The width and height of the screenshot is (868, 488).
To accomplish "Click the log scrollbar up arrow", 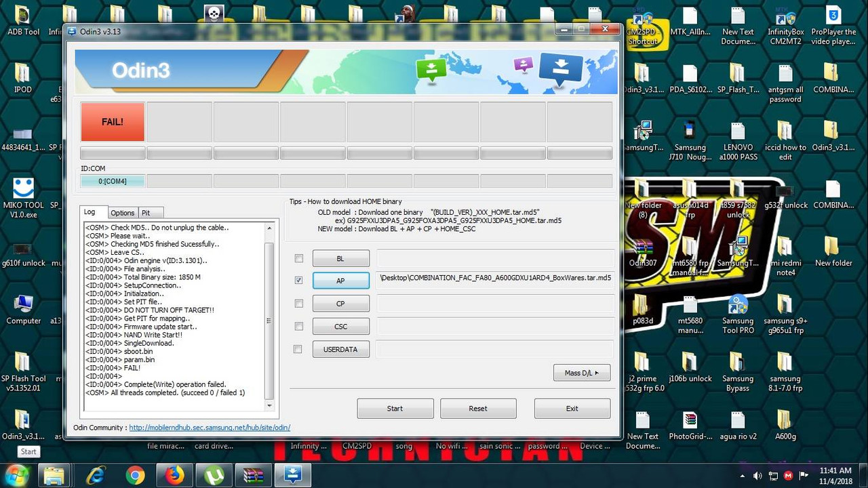I will tap(269, 228).
